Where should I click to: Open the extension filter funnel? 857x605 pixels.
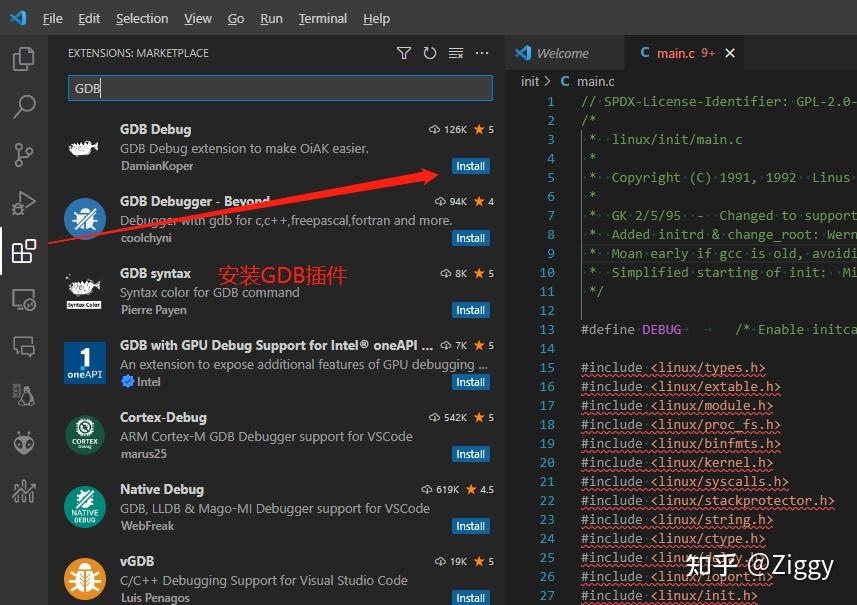(x=403, y=53)
